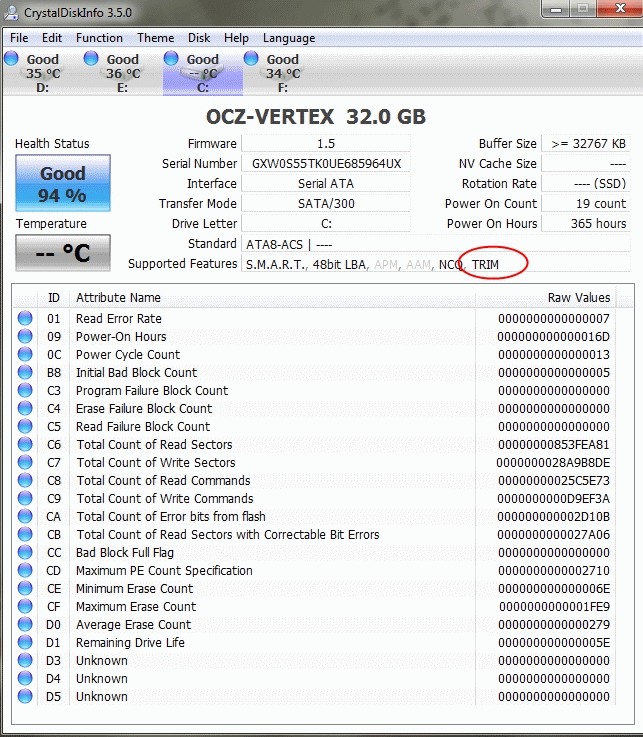
Task: Click status icon for Initial Bad Block Count
Action: 25,372
